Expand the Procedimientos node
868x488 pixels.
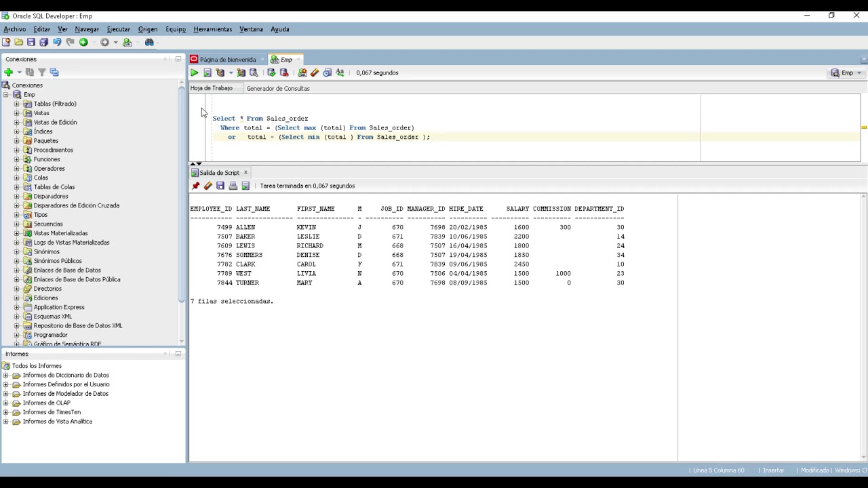pyautogui.click(x=17, y=150)
